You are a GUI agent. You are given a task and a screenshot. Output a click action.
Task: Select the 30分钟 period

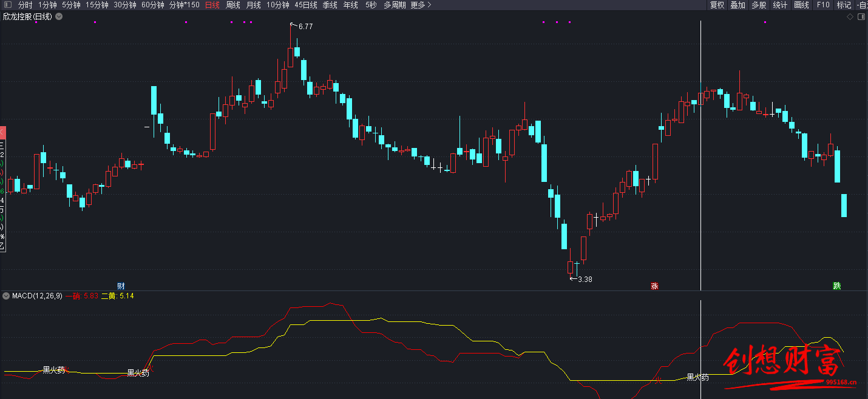pyautogui.click(x=125, y=5)
